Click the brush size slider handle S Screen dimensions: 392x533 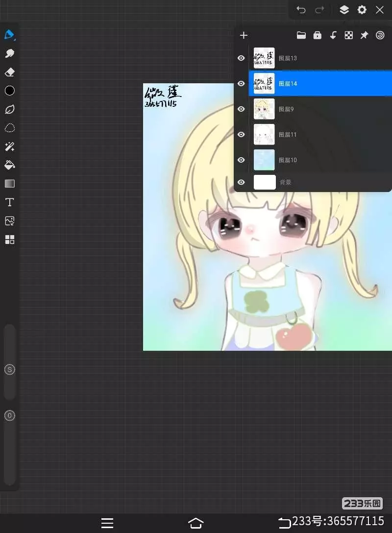[9, 369]
